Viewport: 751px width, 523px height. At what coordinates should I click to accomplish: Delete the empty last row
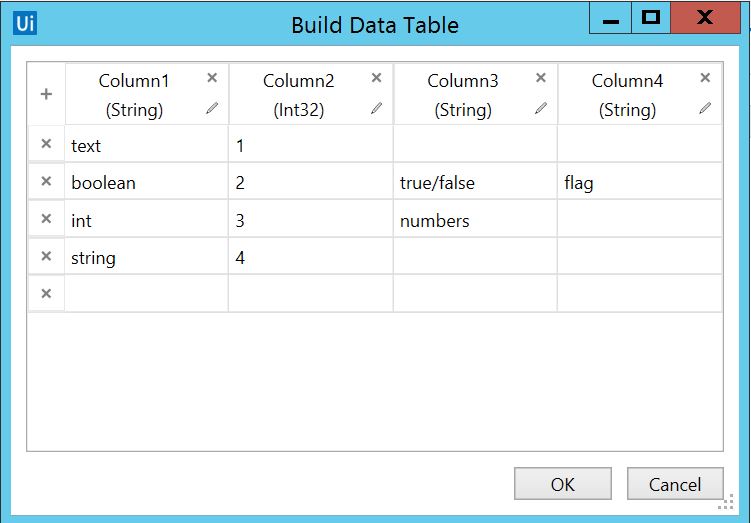pos(46,294)
